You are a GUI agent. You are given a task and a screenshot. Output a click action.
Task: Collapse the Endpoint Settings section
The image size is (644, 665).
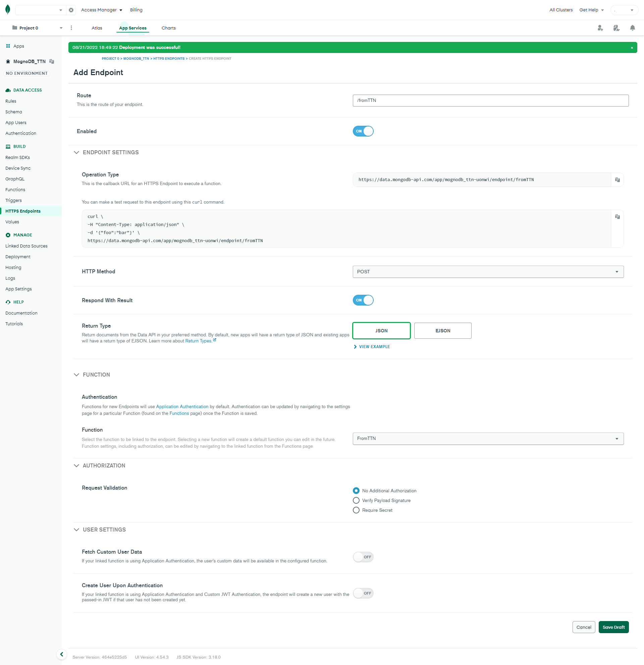(x=76, y=152)
